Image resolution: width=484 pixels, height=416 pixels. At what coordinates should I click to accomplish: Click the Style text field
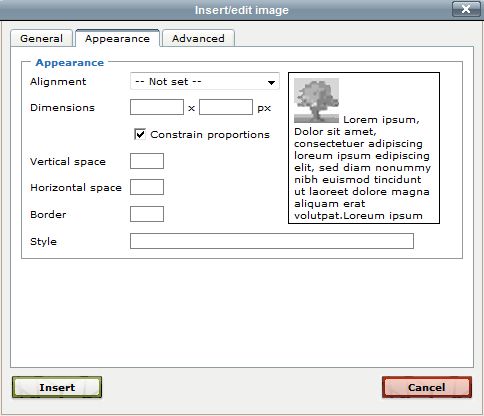tap(272, 241)
